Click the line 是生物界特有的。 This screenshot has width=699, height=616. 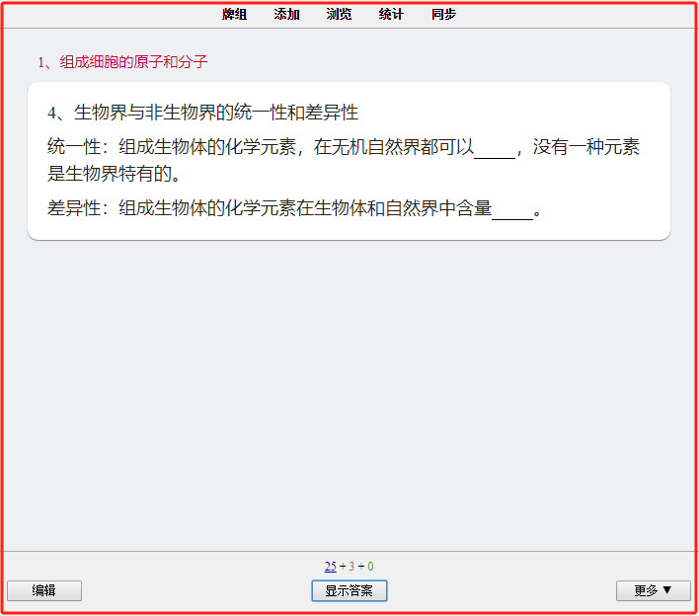114,174
